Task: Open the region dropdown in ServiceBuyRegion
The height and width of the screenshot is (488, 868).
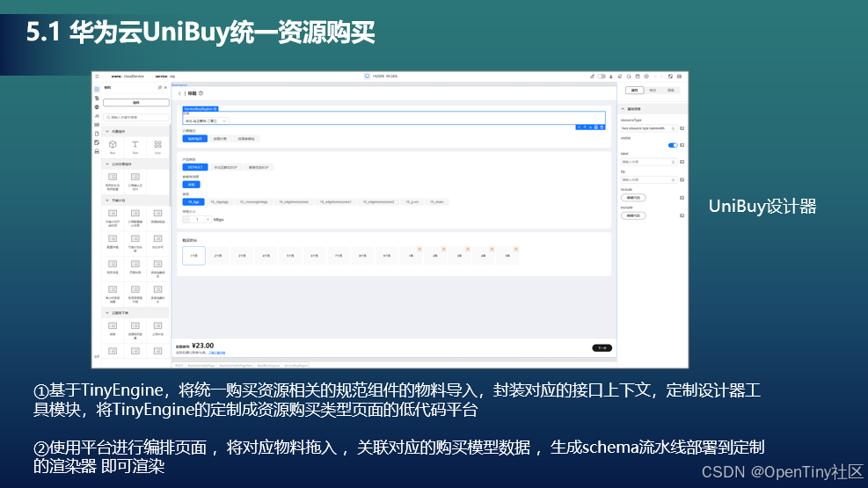Action: 206,120
